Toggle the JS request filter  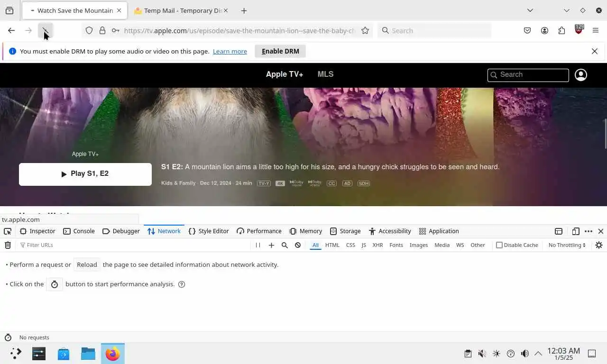click(x=364, y=245)
